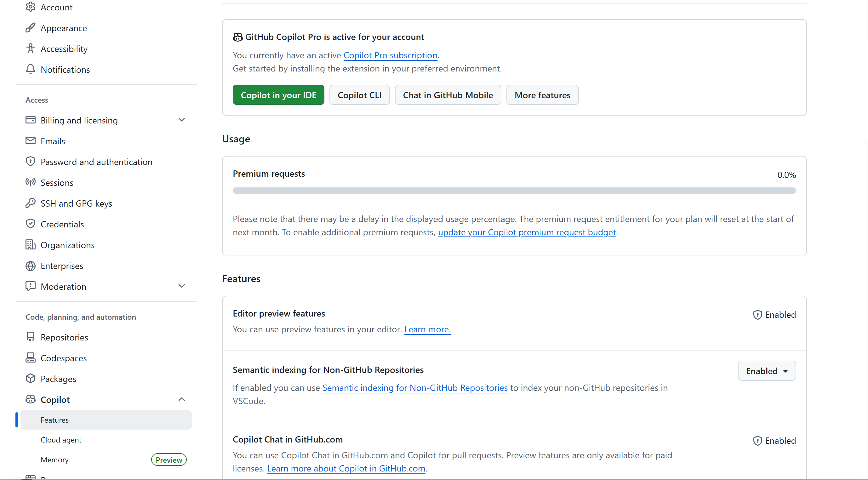The height and width of the screenshot is (480, 868).
Task: Expand the Moderation section chevron
Action: [x=182, y=286]
